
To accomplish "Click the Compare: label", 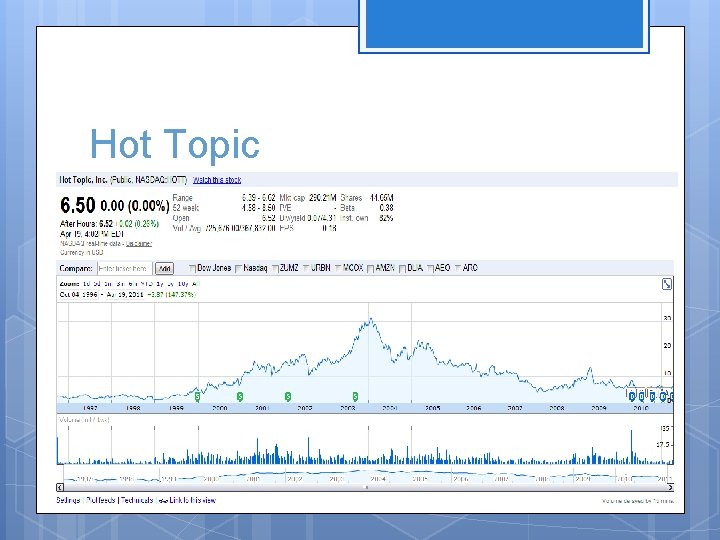I will [76, 268].
